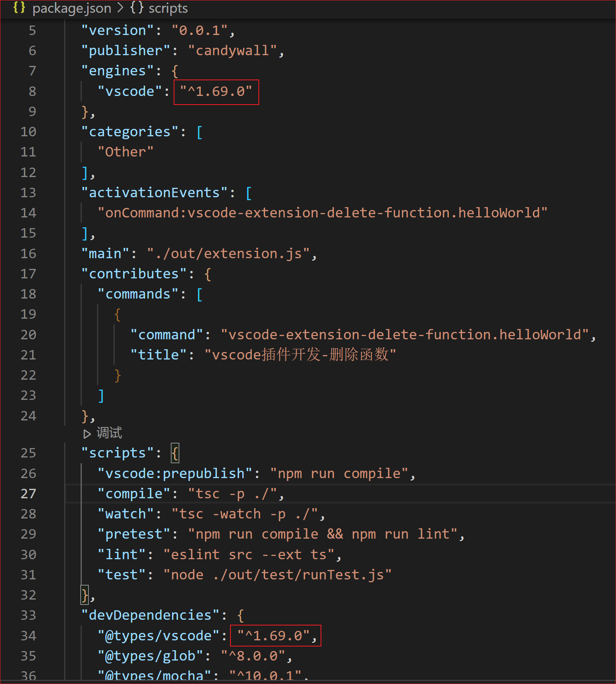This screenshot has width=616, height=684.
Task: Click the "tsc -p ./" value
Action: click(x=232, y=494)
